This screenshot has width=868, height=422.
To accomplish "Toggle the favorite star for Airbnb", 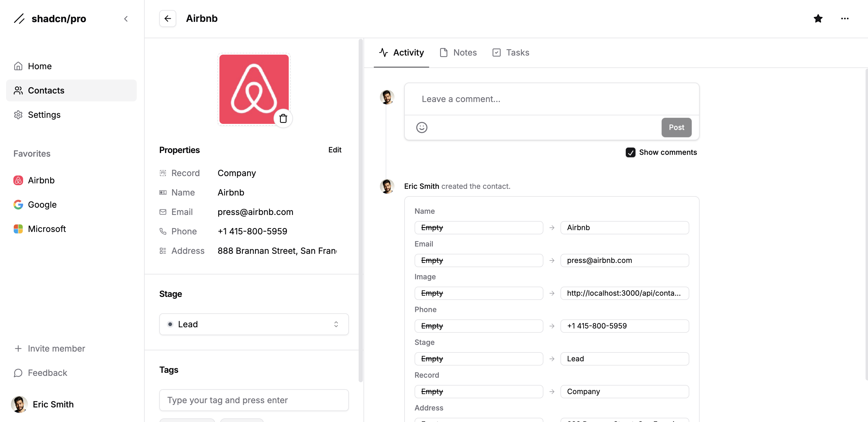I will (818, 19).
